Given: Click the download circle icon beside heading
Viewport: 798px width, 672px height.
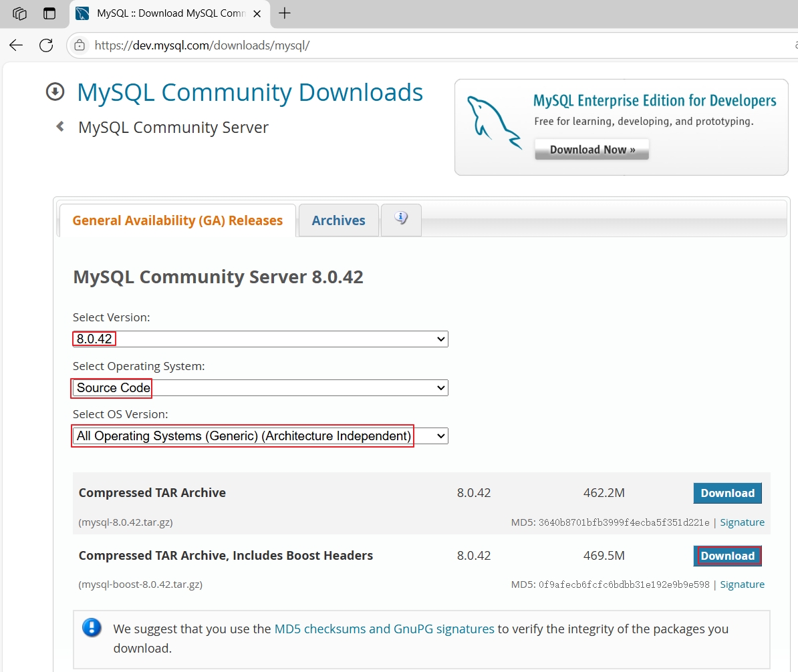Looking at the screenshot, I should point(55,92).
